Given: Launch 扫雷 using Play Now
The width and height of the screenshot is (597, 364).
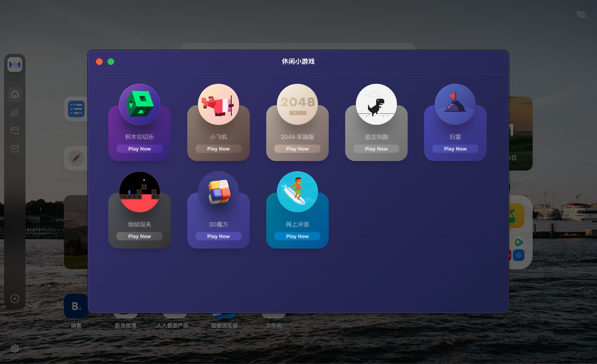Looking at the screenshot, I should (x=455, y=149).
